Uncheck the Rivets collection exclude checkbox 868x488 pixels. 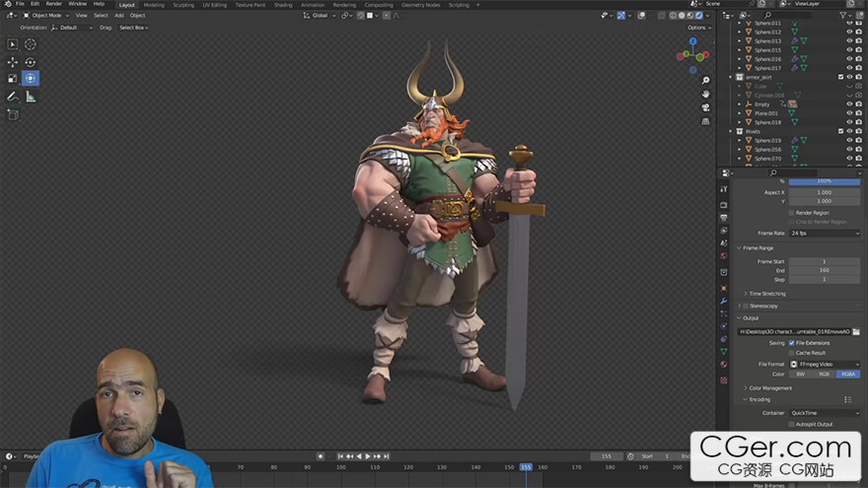[840, 131]
